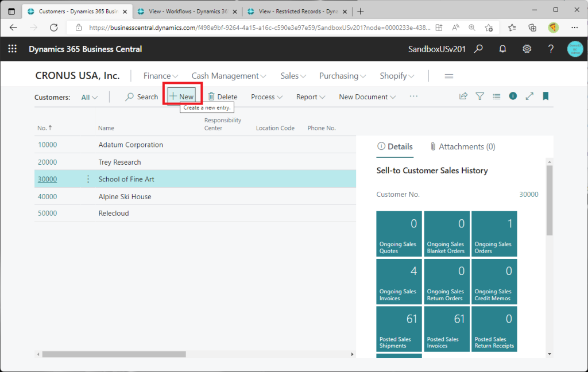Open customer number 50000
Viewport: 588px width, 372px height.
pyautogui.click(x=47, y=213)
